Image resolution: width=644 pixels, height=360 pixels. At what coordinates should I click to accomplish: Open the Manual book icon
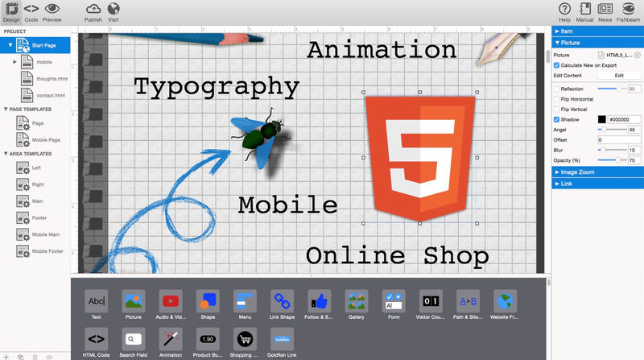click(585, 12)
